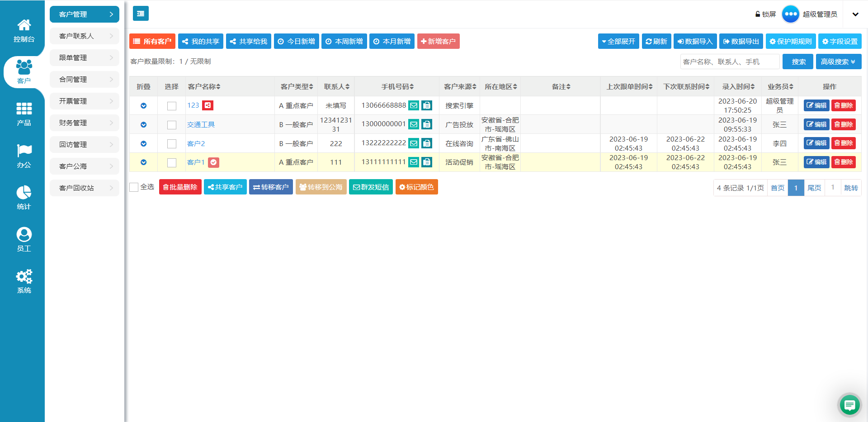868x422 pixels.
Task: Open the 高级搜索 advanced search dropdown
Action: coord(838,62)
